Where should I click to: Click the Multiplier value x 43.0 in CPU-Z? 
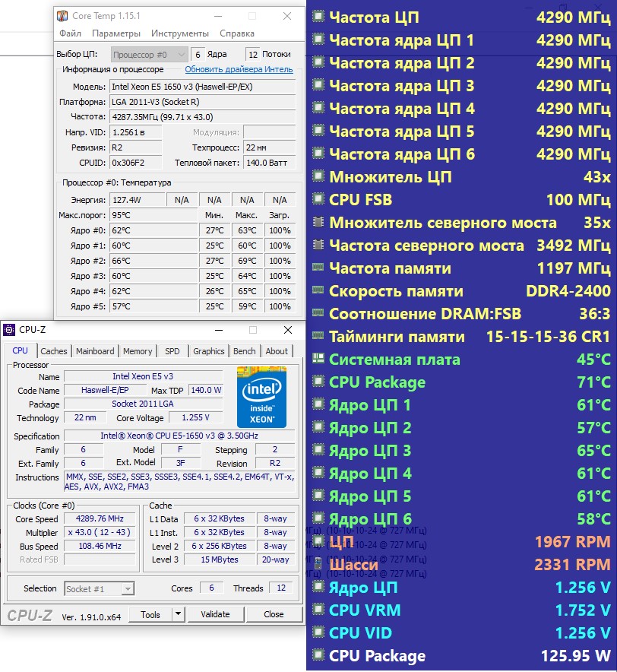click(100, 532)
